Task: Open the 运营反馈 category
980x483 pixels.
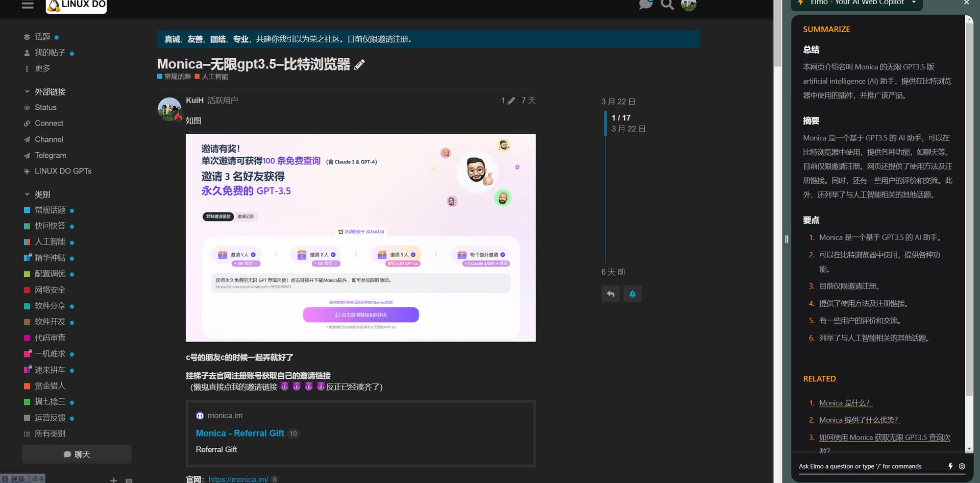Action: tap(49, 418)
